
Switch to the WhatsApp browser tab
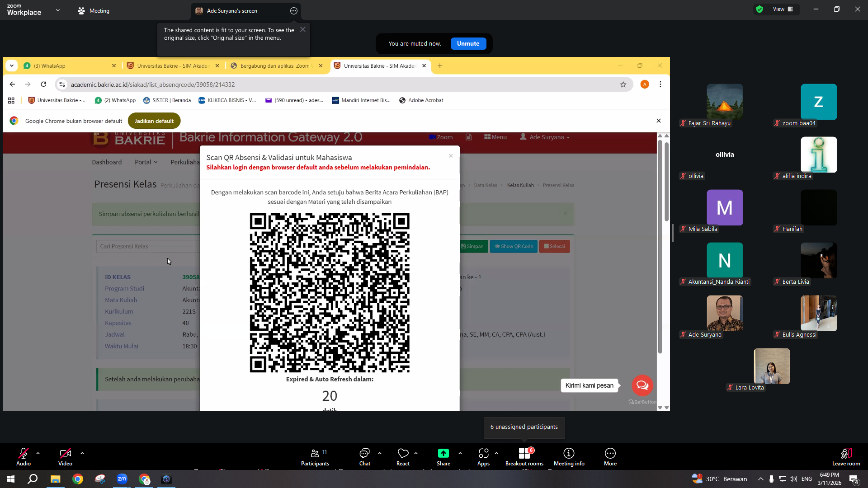(70, 66)
